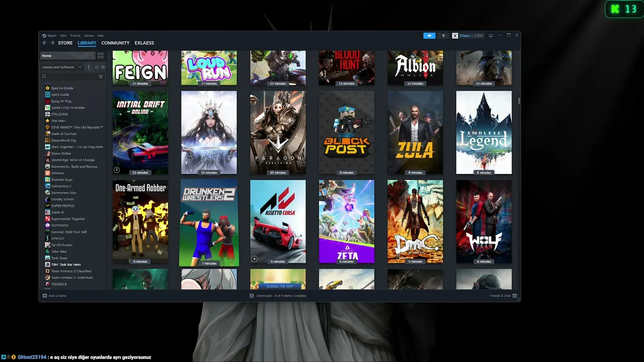The image size is (644, 362).
Task: Click the Exlaess profile avatar
Action: coord(455,36)
